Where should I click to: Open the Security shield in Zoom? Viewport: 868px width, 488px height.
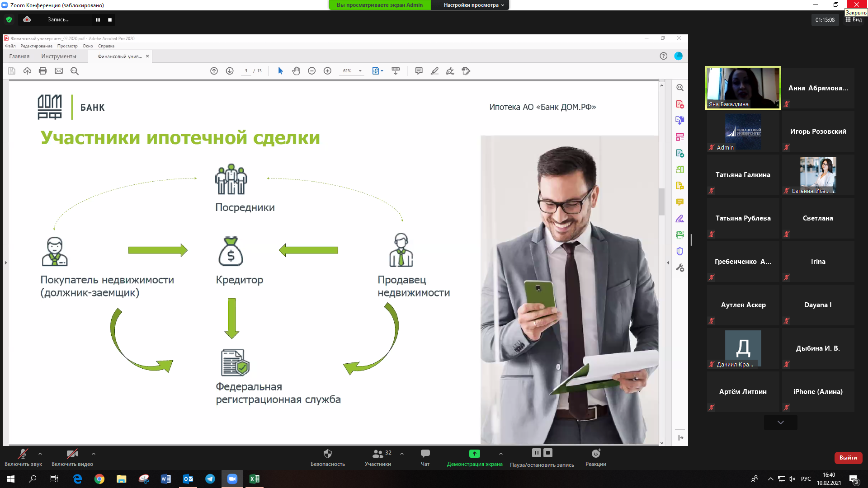(328, 457)
